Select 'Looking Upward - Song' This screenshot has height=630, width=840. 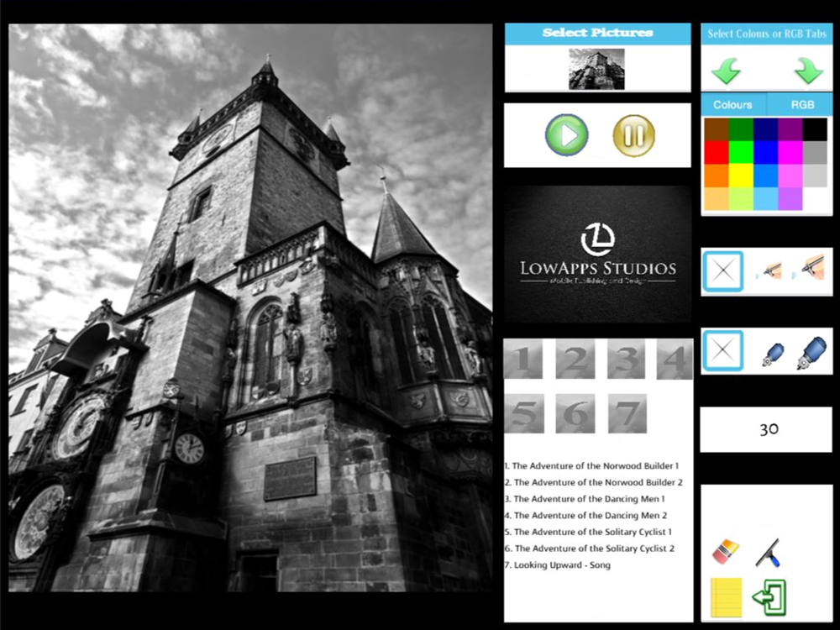(557, 564)
